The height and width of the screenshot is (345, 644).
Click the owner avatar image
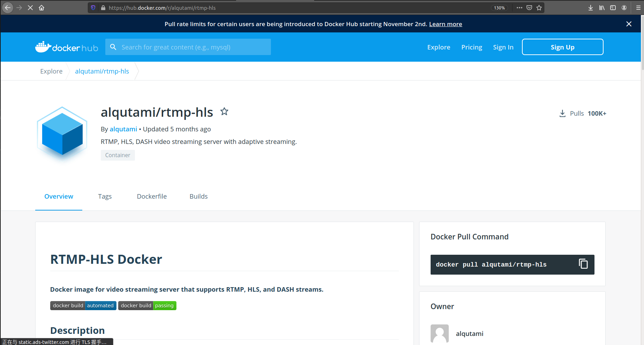pos(440,333)
